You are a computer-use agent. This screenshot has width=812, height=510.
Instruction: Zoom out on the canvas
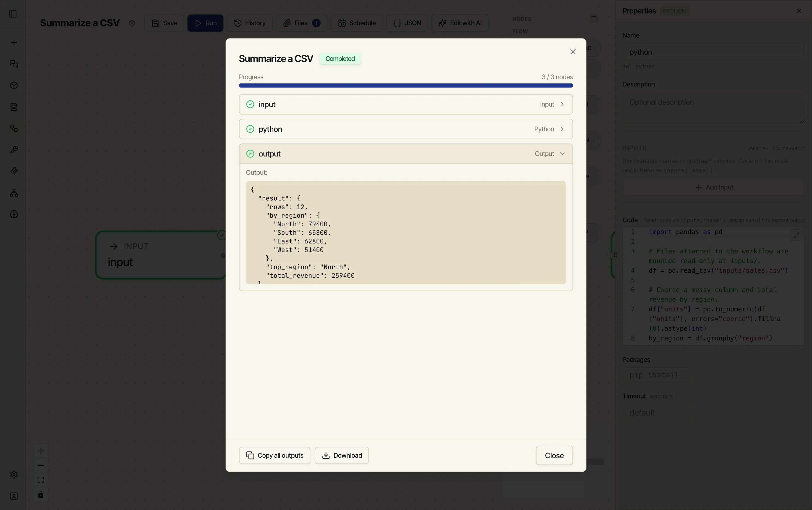[41, 465]
